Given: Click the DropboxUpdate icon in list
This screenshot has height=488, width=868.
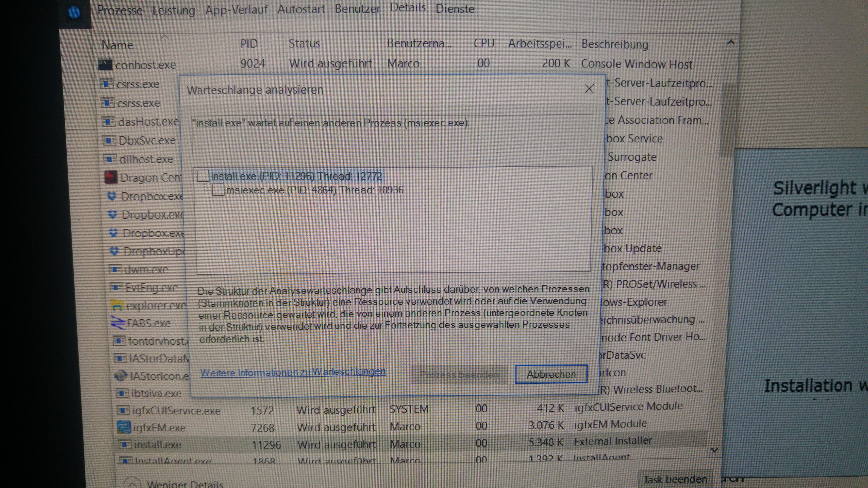Looking at the screenshot, I should 115,251.
